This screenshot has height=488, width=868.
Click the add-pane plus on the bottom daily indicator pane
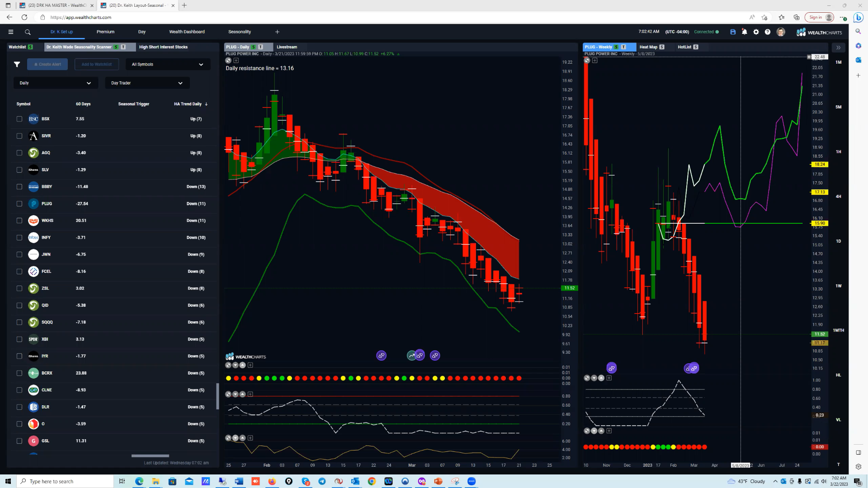250,438
